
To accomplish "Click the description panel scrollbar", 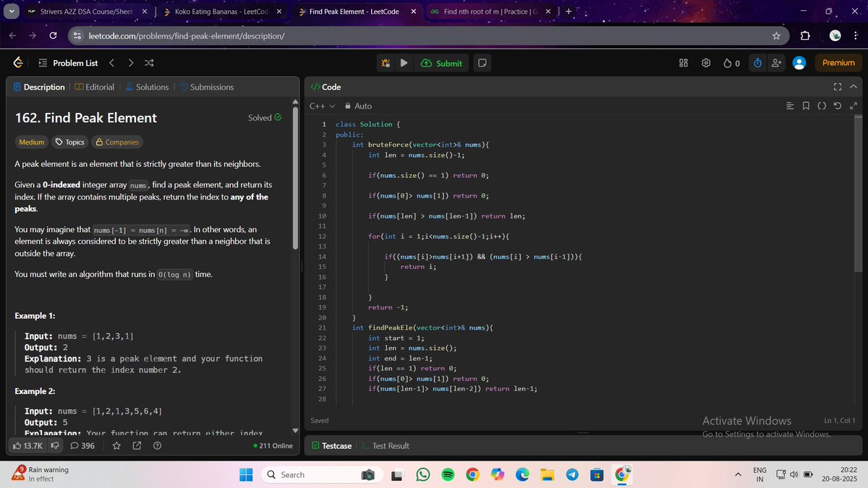I will point(294,179).
